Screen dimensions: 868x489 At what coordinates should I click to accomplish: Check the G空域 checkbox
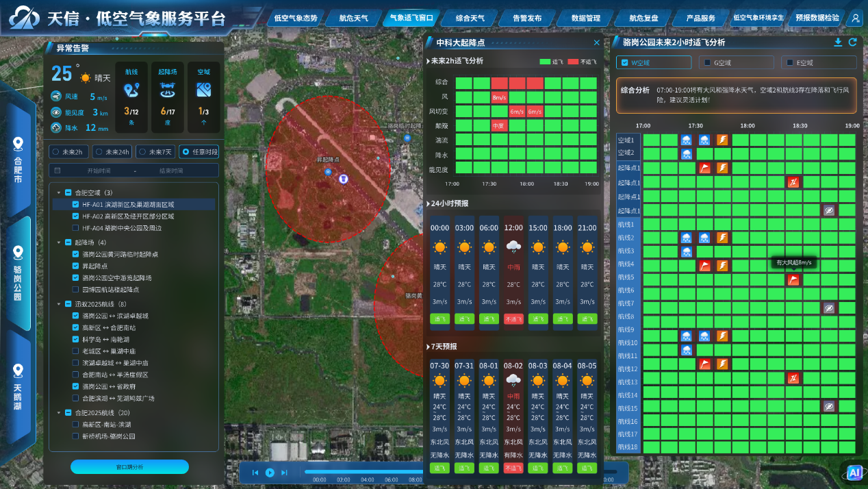pyautogui.click(x=708, y=63)
